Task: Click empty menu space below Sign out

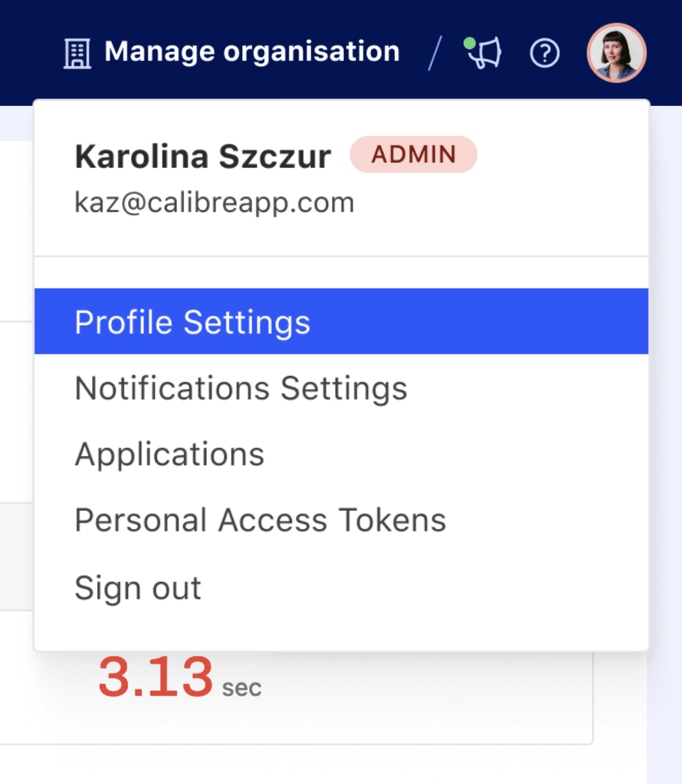Action: pyautogui.click(x=341, y=628)
